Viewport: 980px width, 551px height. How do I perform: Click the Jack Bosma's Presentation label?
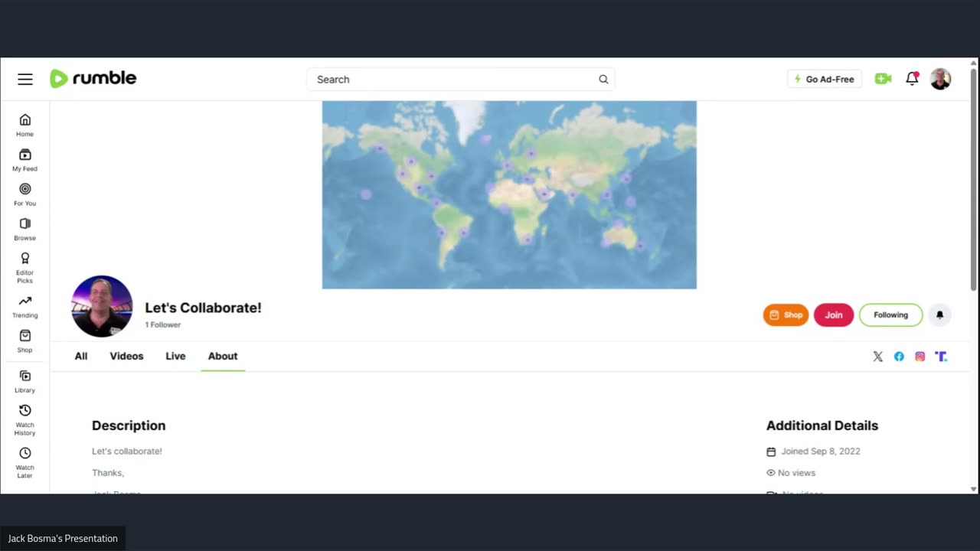[x=63, y=539]
